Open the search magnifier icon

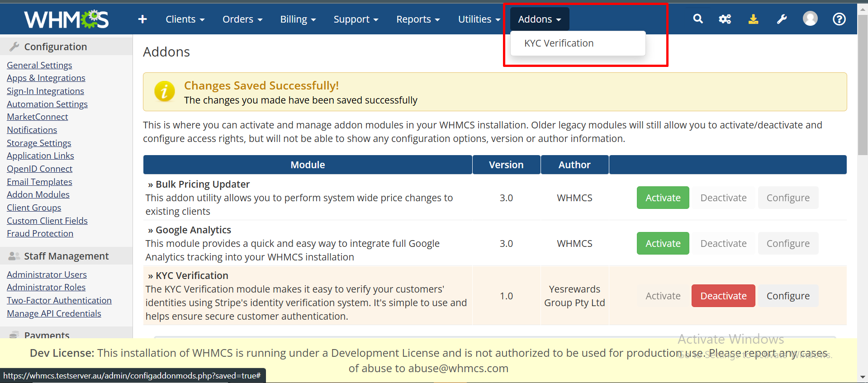tap(698, 19)
